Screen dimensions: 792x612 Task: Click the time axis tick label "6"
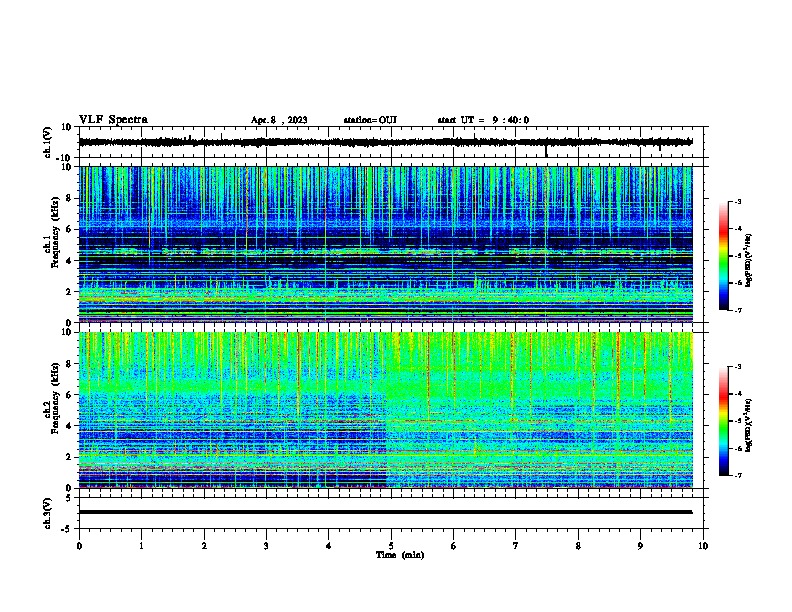(453, 546)
